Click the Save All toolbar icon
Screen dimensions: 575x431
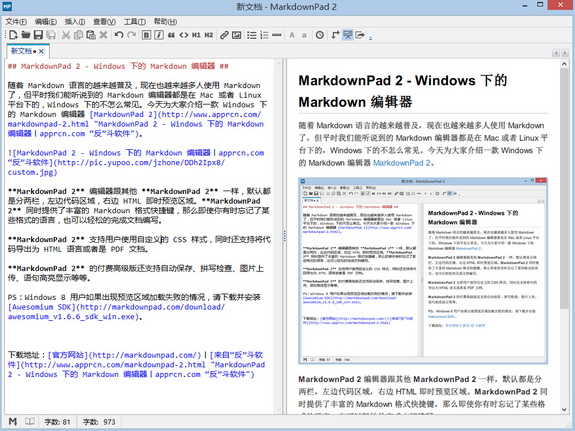pyautogui.click(x=51, y=35)
